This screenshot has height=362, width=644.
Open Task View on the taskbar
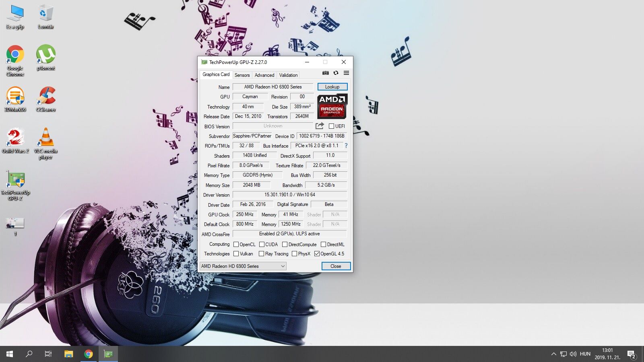coord(48,354)
